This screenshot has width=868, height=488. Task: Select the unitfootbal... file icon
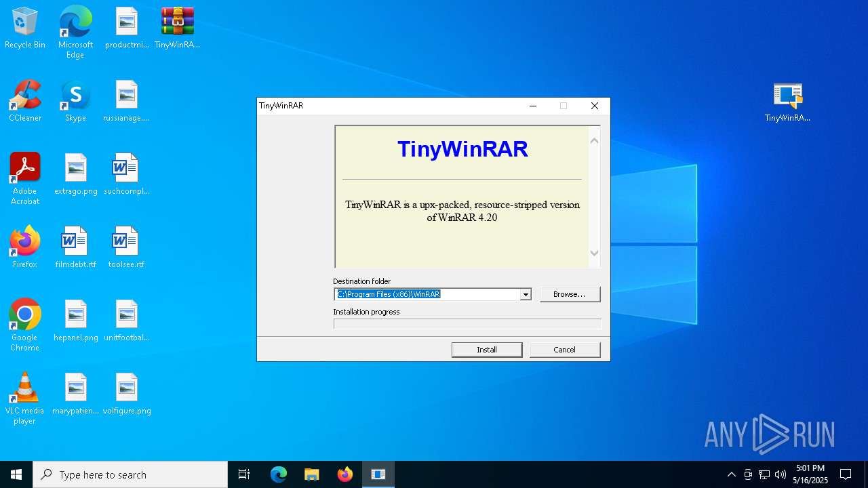(x=127, y=321)
